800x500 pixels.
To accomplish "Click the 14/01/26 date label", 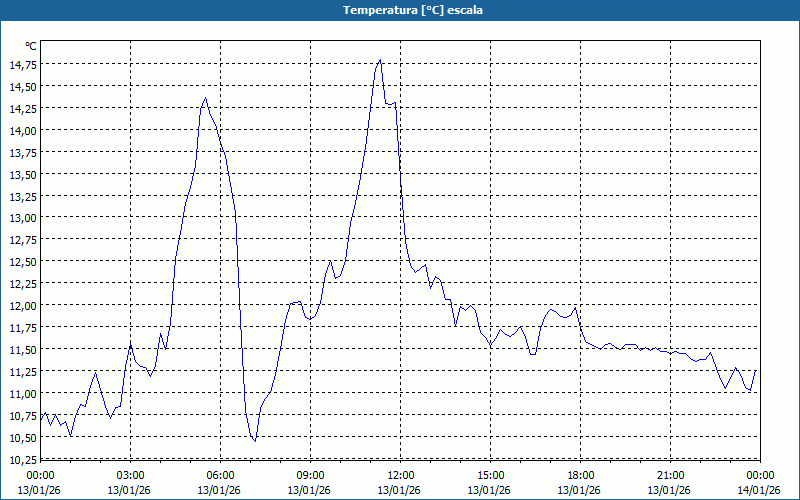I will (x=758, y=490).
